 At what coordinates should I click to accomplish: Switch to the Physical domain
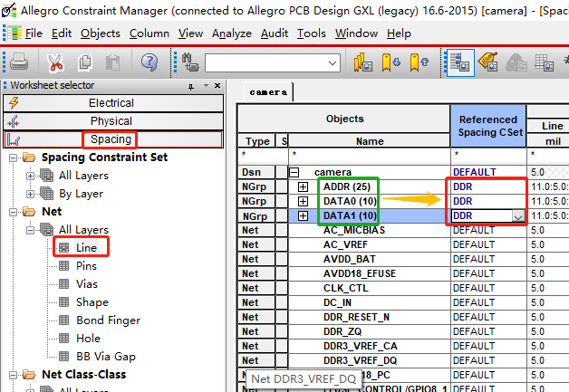[x=113, y=121]
